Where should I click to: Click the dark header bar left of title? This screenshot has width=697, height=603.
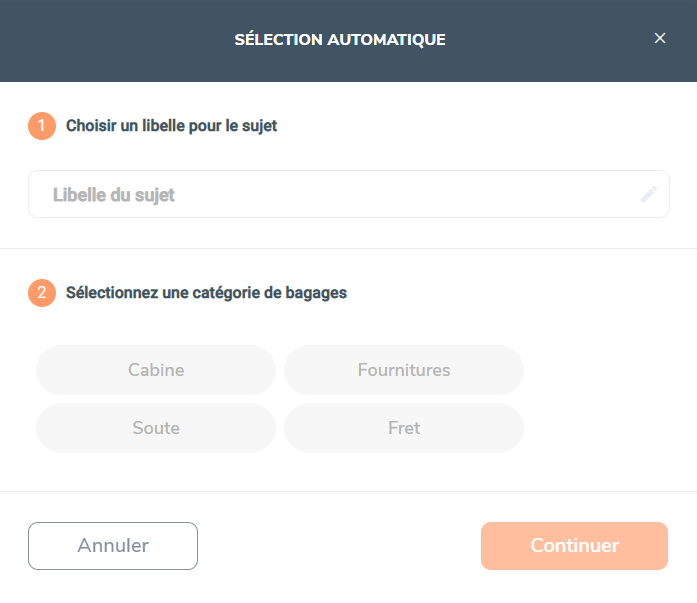coord(117,40)
